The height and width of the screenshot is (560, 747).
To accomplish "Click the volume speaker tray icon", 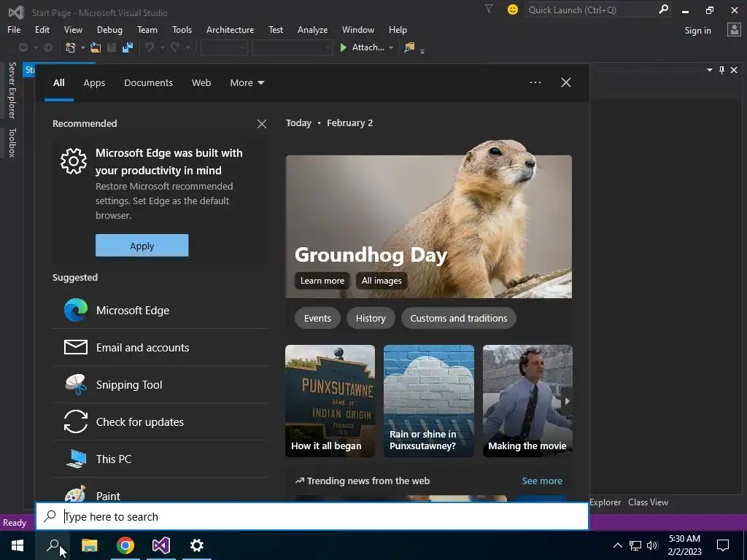I will pos(652,545).
